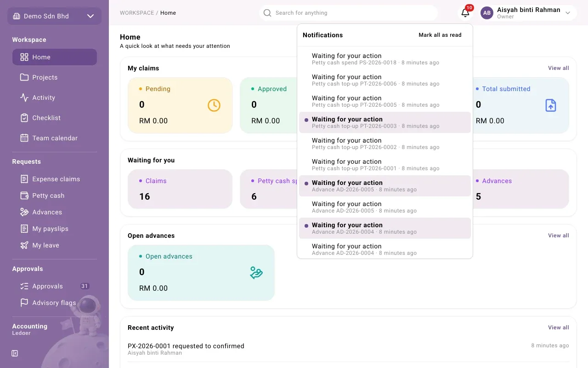Click the hand icon on the Open advances card
The height and width of the screenshot is (368, 588).
point(256,273)
